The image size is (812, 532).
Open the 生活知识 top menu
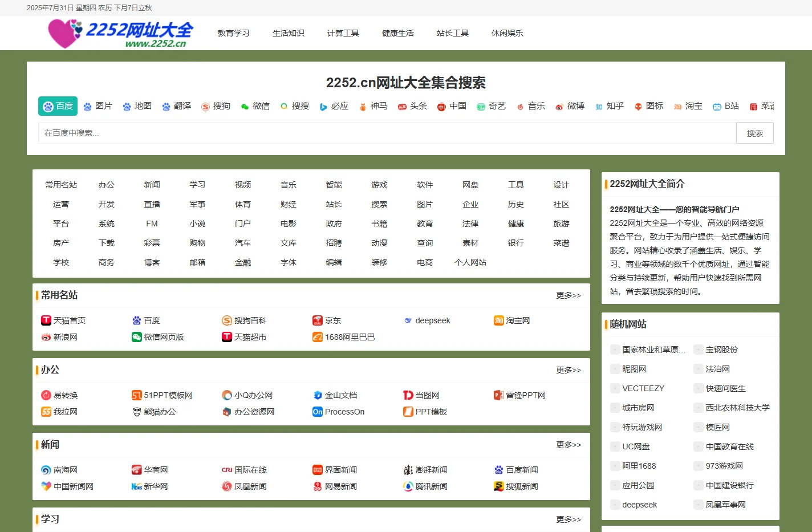[x=289, y=33]
